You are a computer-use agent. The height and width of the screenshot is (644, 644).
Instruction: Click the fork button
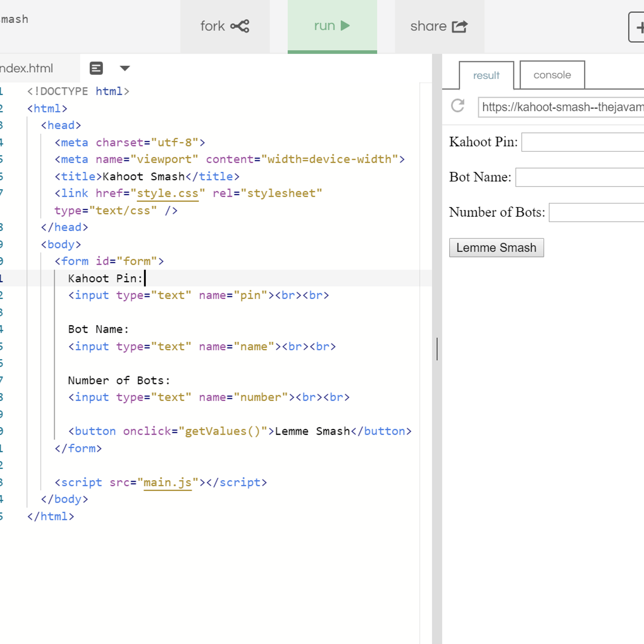coord(225,26)
